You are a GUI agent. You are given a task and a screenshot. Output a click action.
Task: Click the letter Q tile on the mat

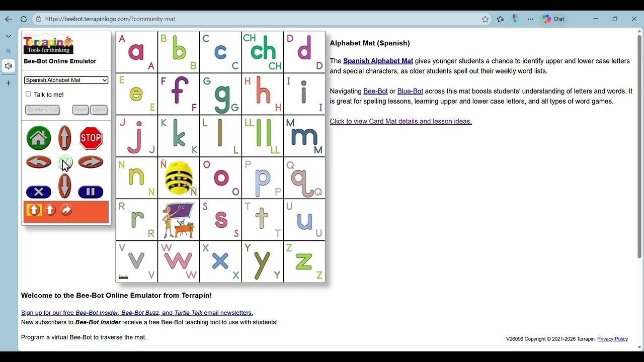click(x=304, y=178)
